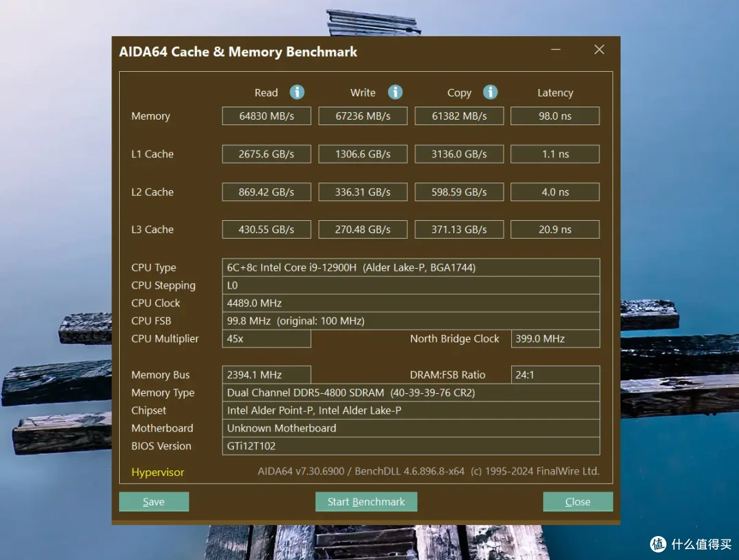Click the L2 Cache Copy value field
The height and width of the screenshot is (560, 739).
(x=459, y=191)
